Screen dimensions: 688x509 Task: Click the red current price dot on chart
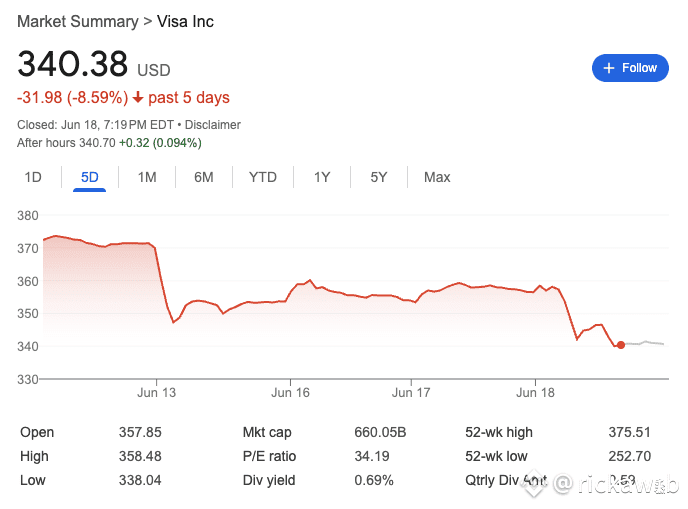click(x=621, y=345)
